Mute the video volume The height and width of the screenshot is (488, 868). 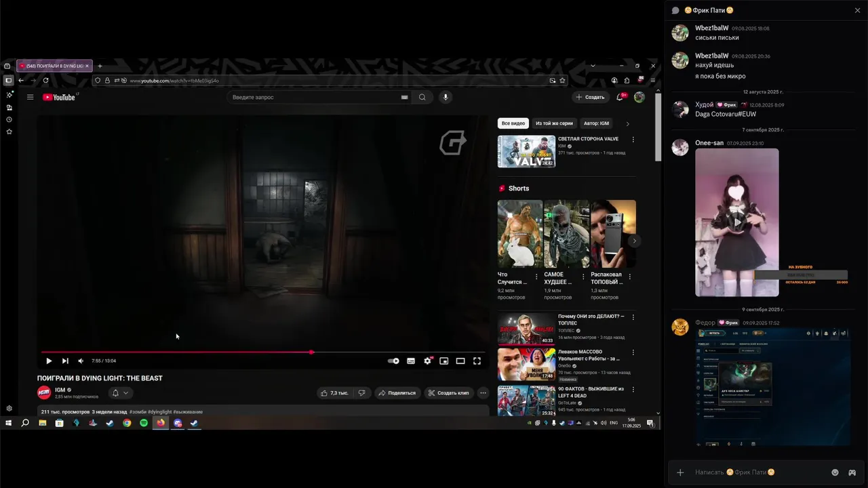81,361
